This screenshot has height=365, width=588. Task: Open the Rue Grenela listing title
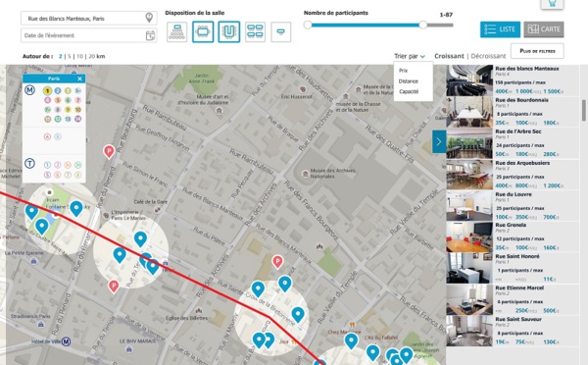pos(511,226)
